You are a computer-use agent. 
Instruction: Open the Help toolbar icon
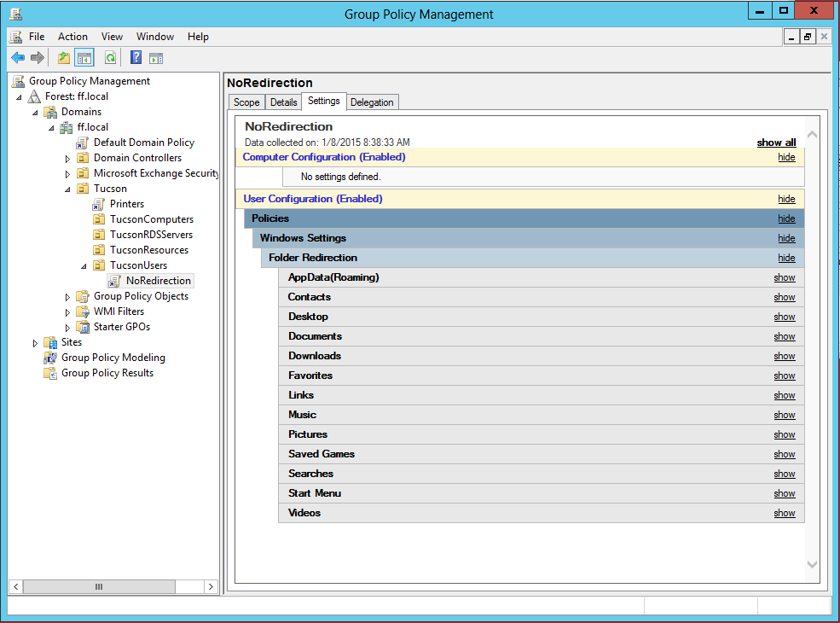(x=136, y=57)
